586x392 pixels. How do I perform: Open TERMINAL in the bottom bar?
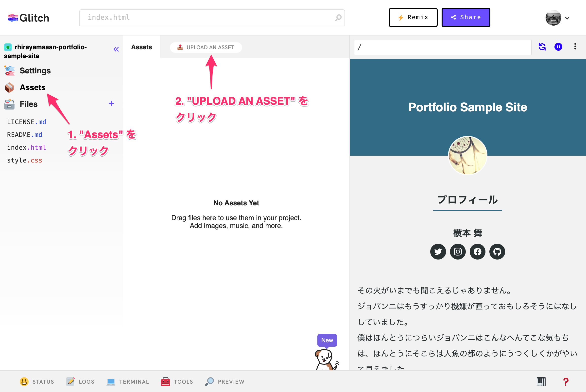[x=128, y=381]
